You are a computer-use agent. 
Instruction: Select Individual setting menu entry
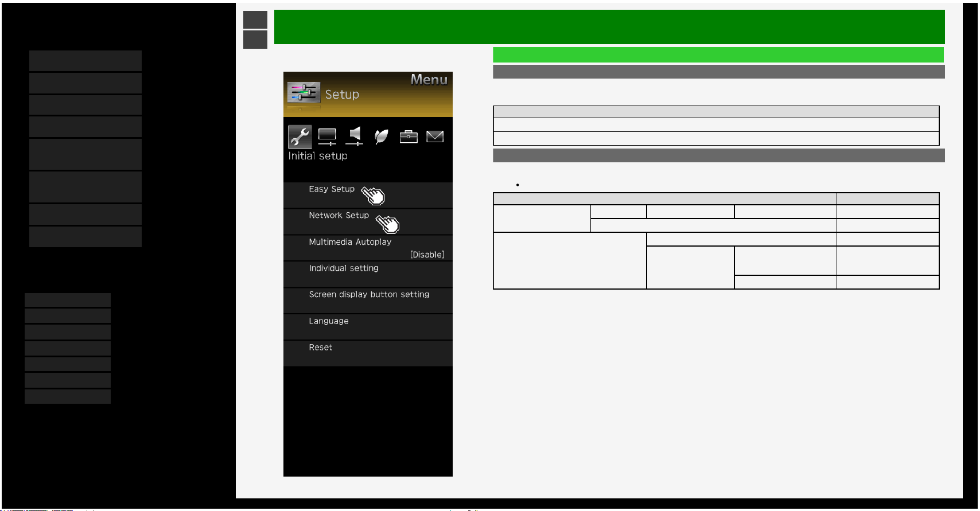(368, 275)
